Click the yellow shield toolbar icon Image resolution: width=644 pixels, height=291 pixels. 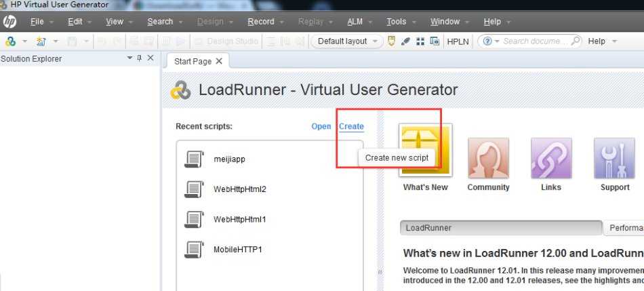pyautogui.click(x=391, y=41)
